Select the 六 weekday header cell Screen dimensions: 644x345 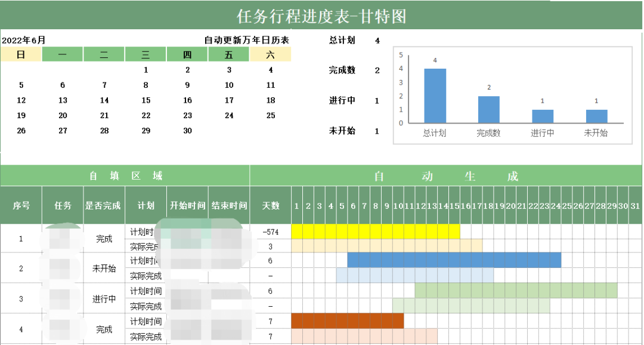pyautogui.click(x=270, y=54)
